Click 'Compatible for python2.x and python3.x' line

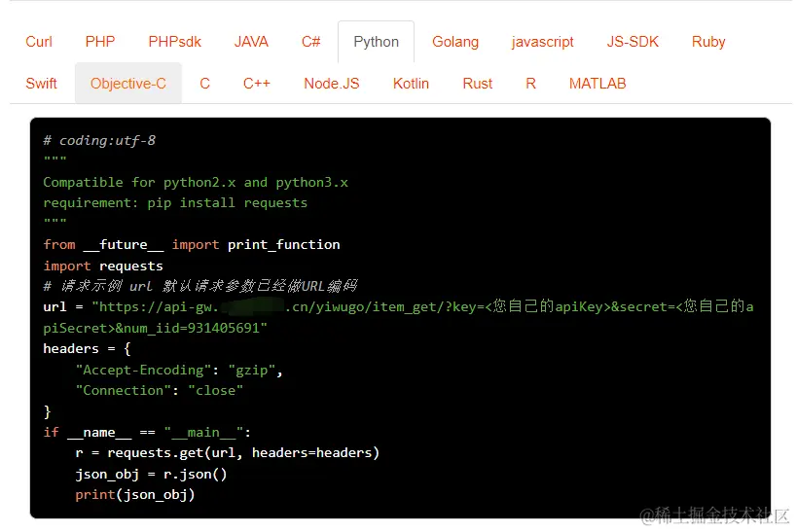tap(196, 183)
